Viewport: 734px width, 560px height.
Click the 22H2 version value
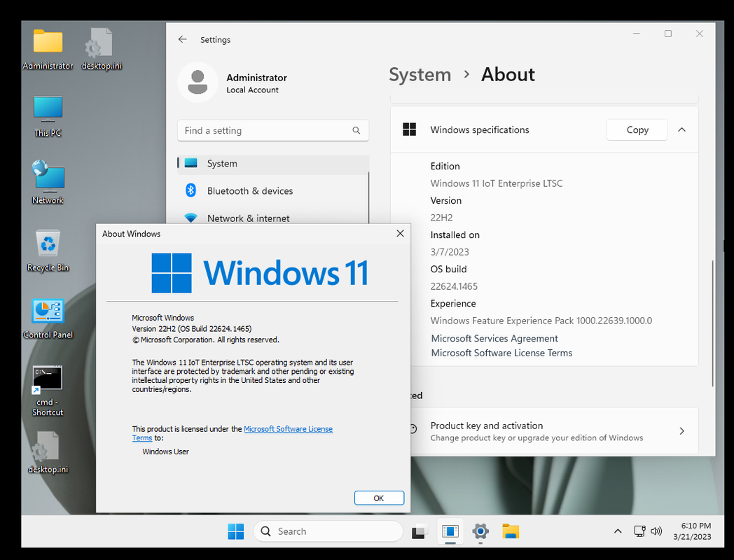click(x=441, y=218)
